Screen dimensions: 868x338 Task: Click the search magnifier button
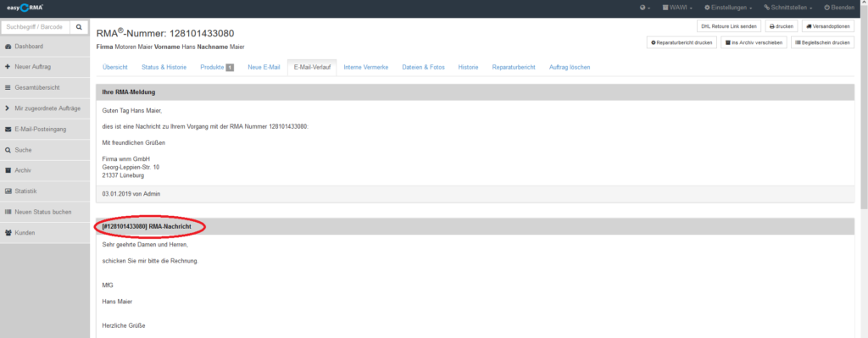point(79,26)
